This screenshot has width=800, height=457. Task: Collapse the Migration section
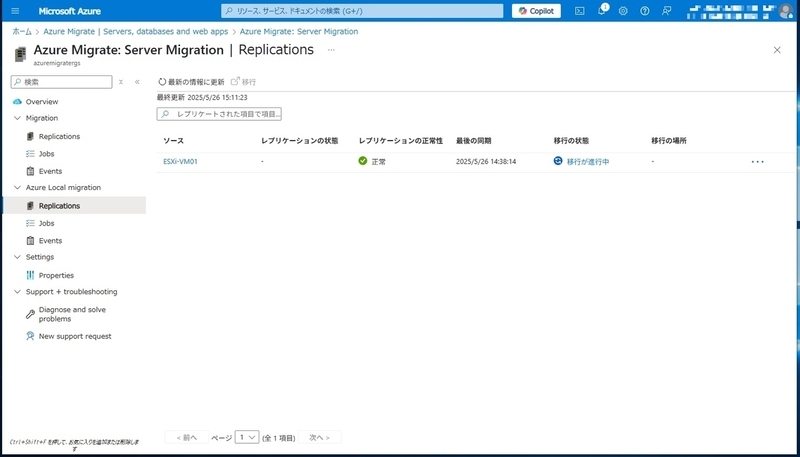[x=17, y=118]
